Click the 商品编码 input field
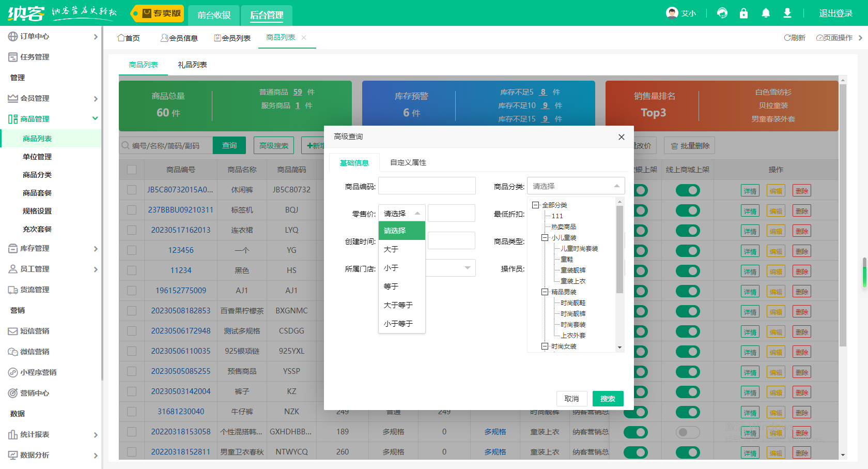The width and height of the screenshot is (868, 469). pyautogui.click(x=427, y=186)
